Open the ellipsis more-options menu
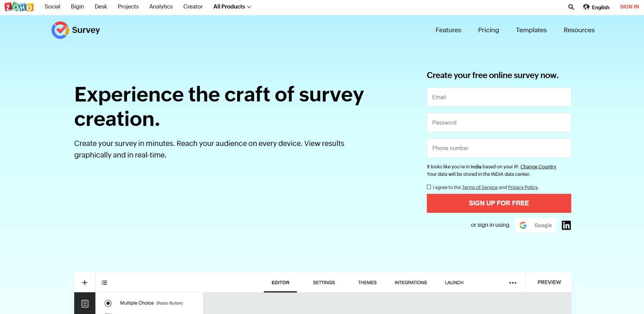 (512, 282)
